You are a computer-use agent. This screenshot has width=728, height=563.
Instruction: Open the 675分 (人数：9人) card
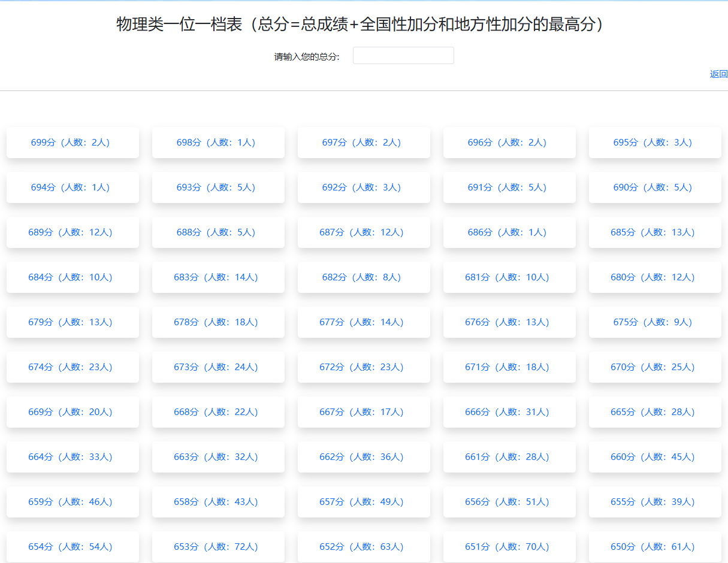tap(655, 322)
